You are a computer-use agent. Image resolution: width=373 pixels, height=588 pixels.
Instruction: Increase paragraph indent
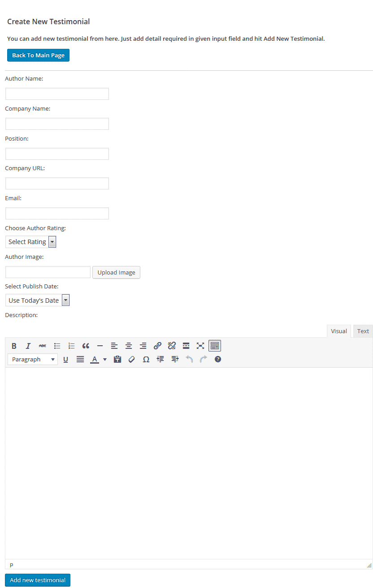point(175,359)
